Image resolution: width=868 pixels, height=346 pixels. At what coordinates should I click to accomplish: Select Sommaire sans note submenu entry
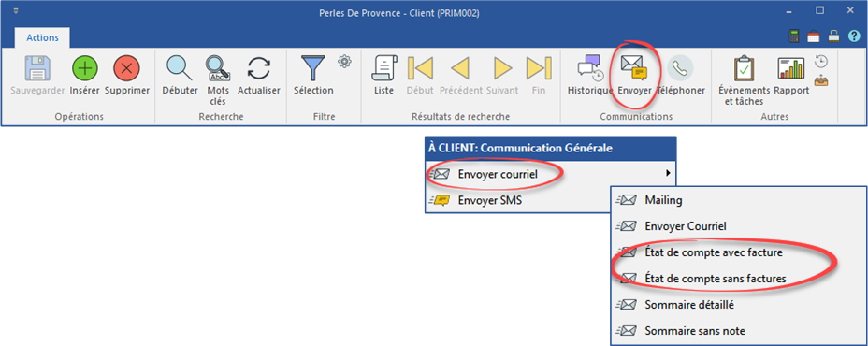click(x=738, y=331)
